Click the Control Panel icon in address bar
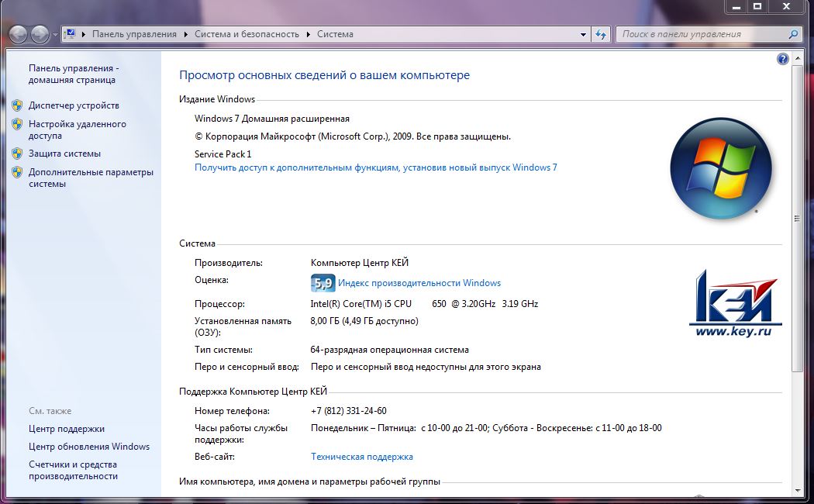 (70, 34)
